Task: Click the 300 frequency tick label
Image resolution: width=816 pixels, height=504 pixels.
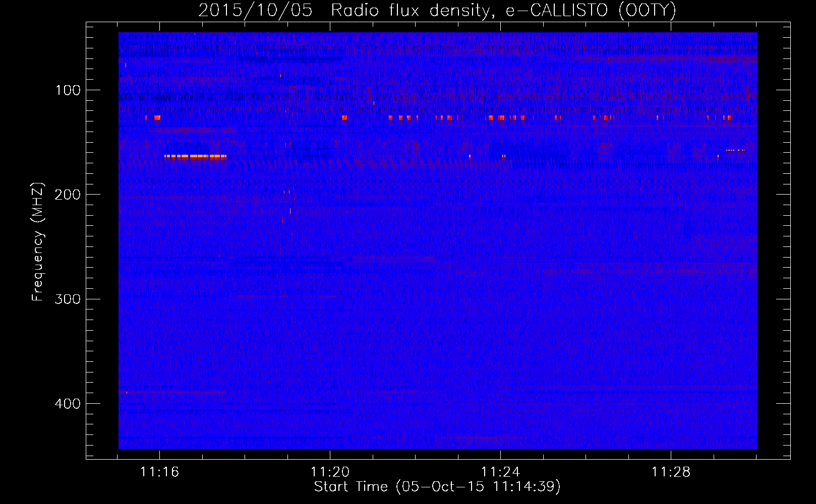Action: click(68, 299)
